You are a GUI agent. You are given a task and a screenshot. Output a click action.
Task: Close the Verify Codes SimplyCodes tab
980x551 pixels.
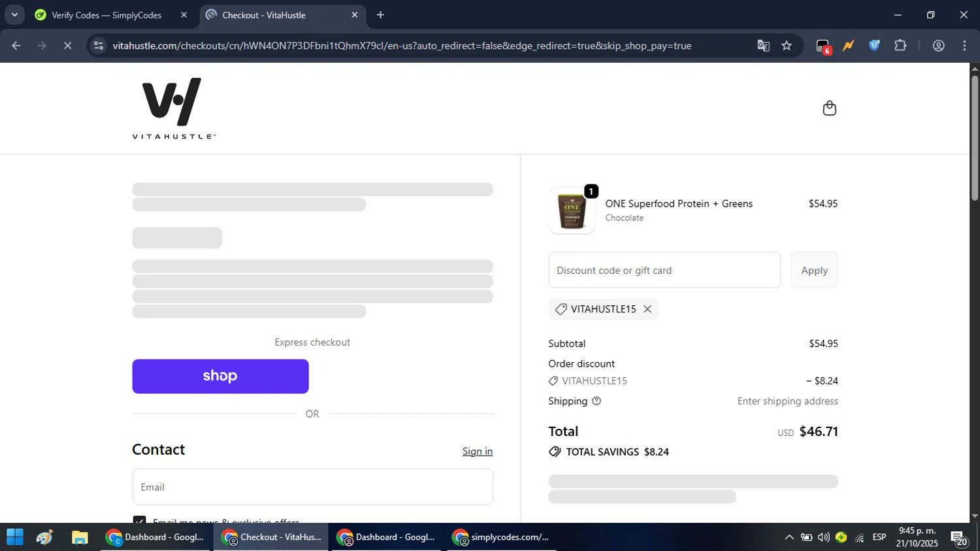(x=184, y=15)
